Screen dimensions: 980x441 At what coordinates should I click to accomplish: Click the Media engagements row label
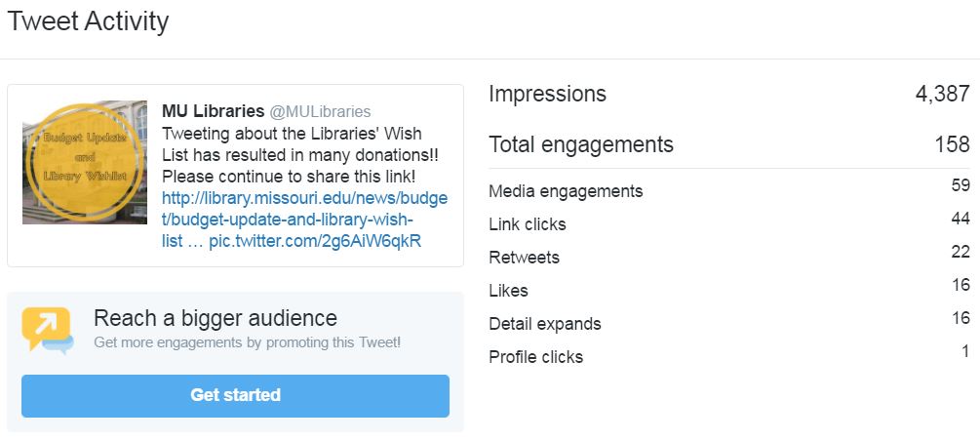click(x=566, y=191)
